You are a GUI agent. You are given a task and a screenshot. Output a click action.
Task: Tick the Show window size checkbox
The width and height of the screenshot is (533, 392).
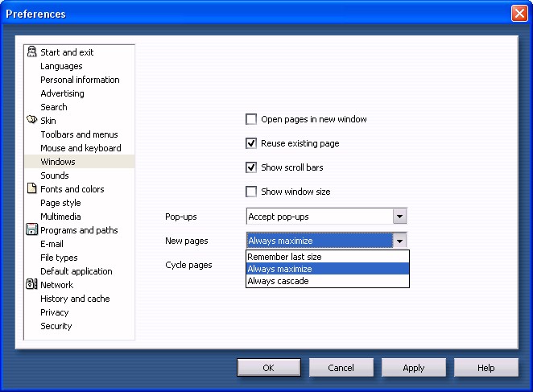point(251,192)
